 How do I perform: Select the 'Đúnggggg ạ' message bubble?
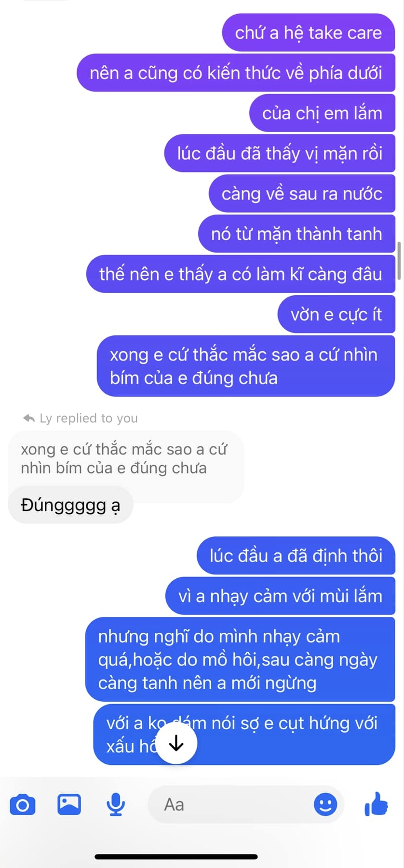70,505
